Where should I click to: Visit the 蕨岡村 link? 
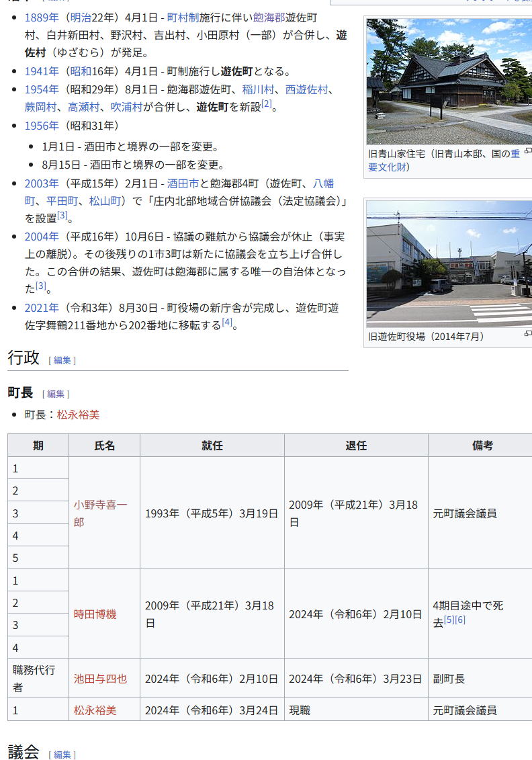pyautogui.click(x=41, y=107)
